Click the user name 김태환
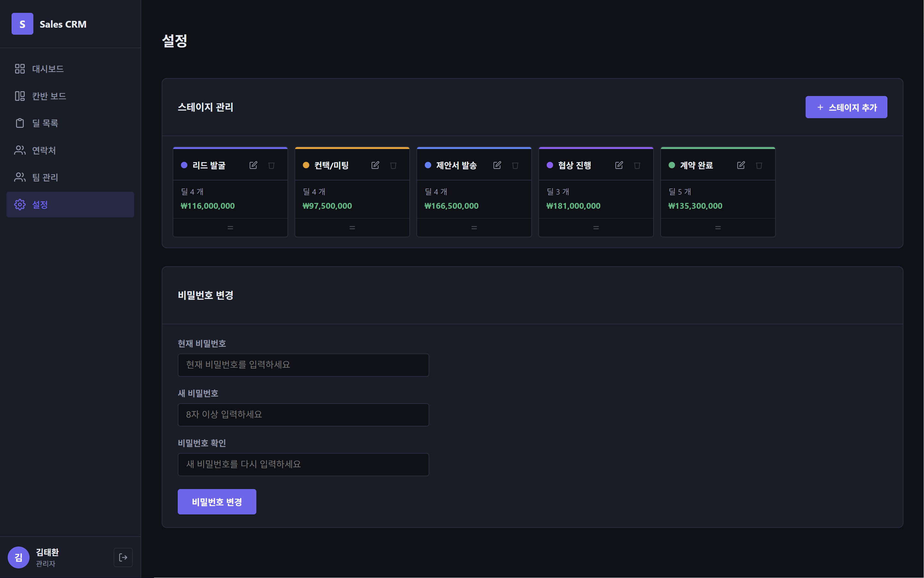The width and height of the screenshot is (924, 578). pos(47,552)
